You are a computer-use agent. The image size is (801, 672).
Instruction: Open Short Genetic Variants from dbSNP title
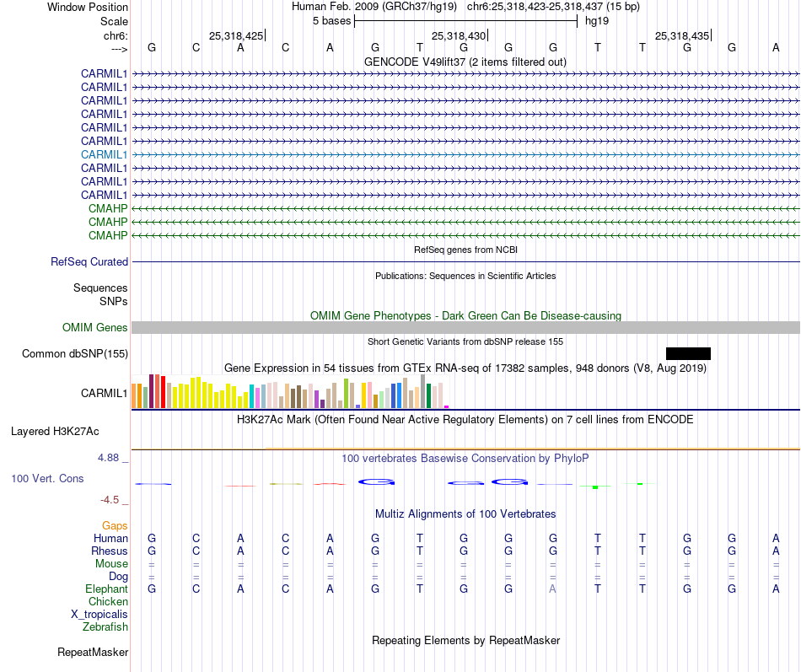point(465,341)
